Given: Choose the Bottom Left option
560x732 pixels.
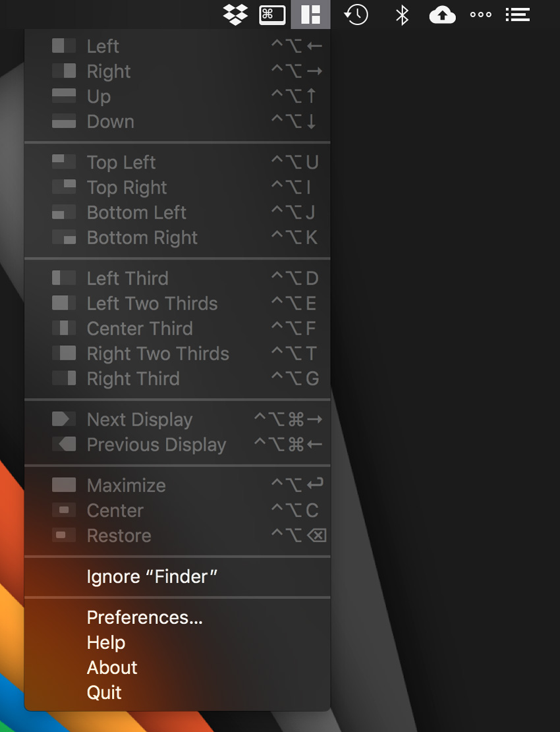Looking at the screenshot, I should 136,213.
